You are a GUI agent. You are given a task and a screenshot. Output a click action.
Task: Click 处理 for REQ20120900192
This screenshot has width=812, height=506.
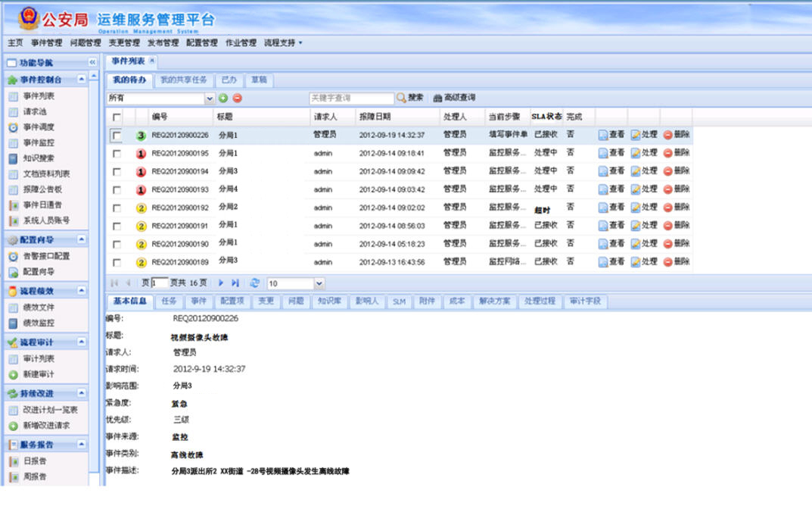pyautogui.click(x=643, y=208)
